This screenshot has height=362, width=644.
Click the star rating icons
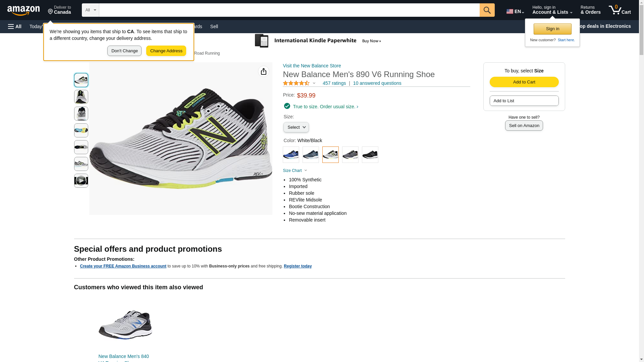pos(296,83)
